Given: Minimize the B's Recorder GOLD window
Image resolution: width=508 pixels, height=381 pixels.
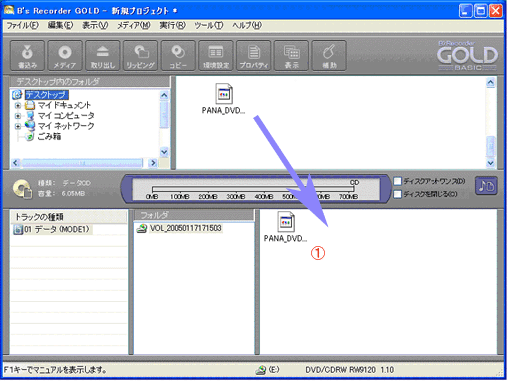Looking at the screenshot, I should (466, 11).
